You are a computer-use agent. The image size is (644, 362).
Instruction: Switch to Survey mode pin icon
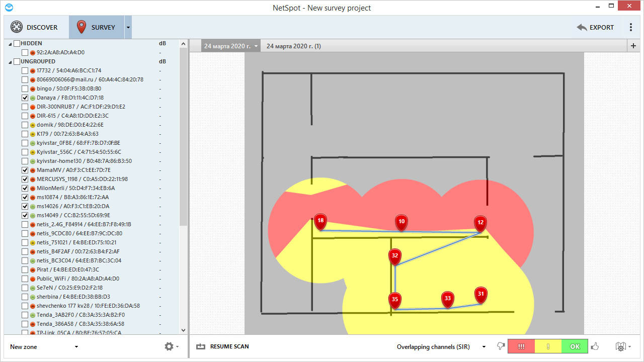pos(81,27)
